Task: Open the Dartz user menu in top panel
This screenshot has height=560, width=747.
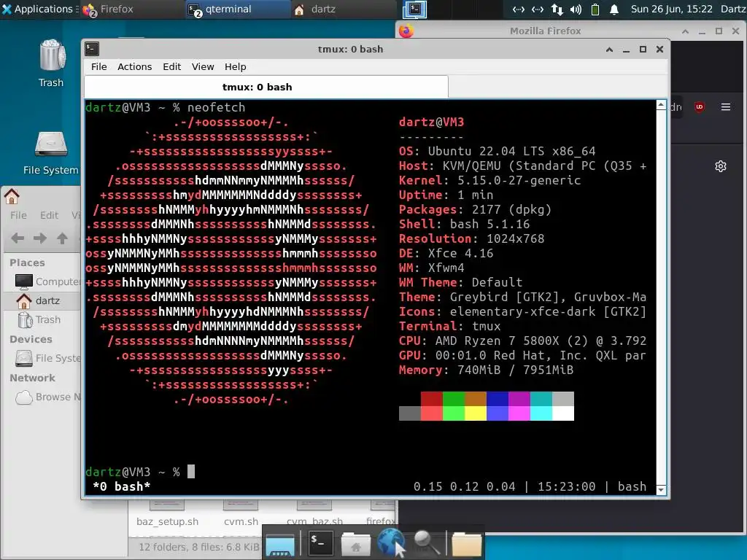Action: (x=733, y=9)
